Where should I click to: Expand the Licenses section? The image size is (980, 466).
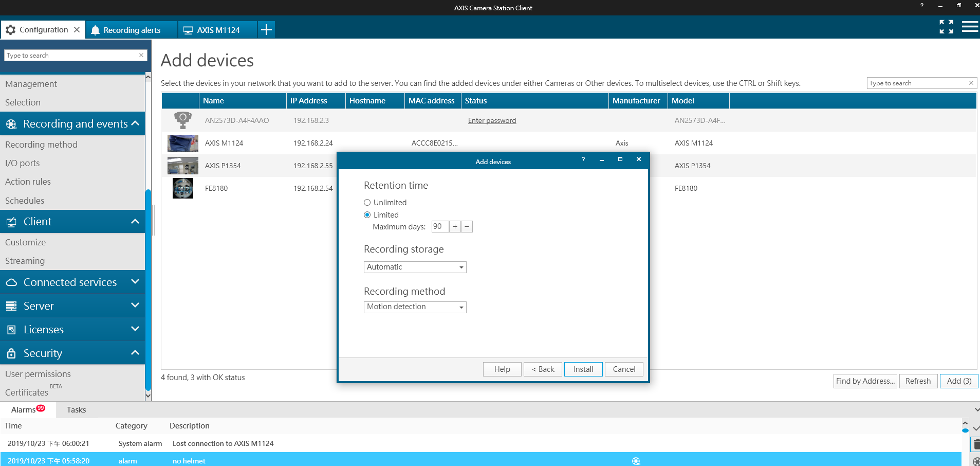135,329
